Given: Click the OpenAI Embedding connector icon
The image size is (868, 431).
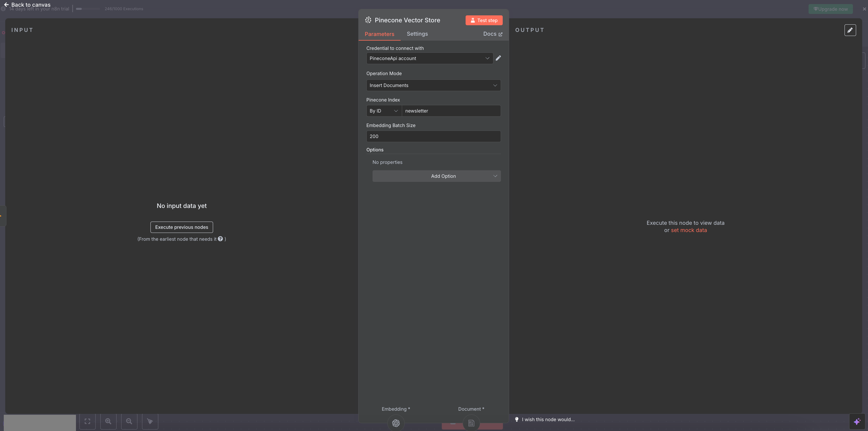Looking at the screenshot, I should (x=396, y=423).
